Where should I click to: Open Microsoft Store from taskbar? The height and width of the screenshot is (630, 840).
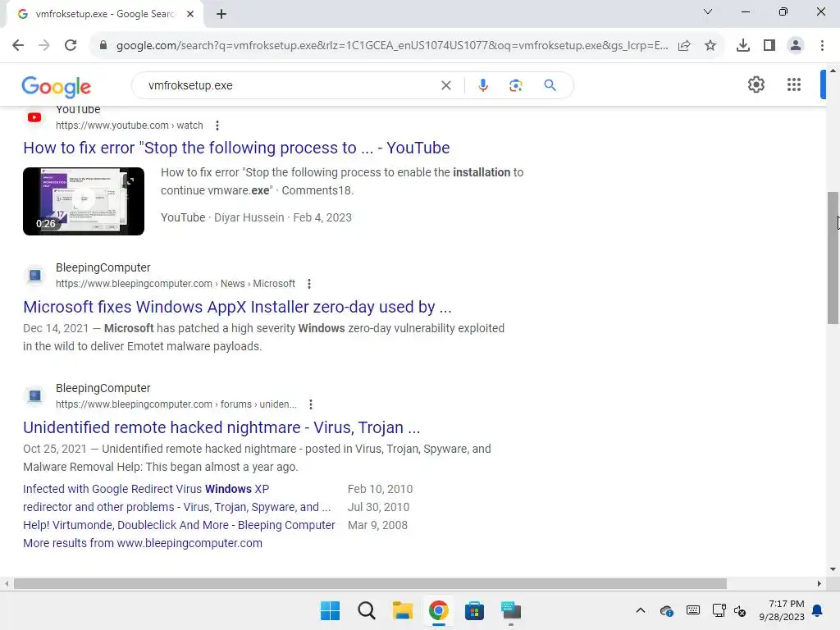pos(475,610)
